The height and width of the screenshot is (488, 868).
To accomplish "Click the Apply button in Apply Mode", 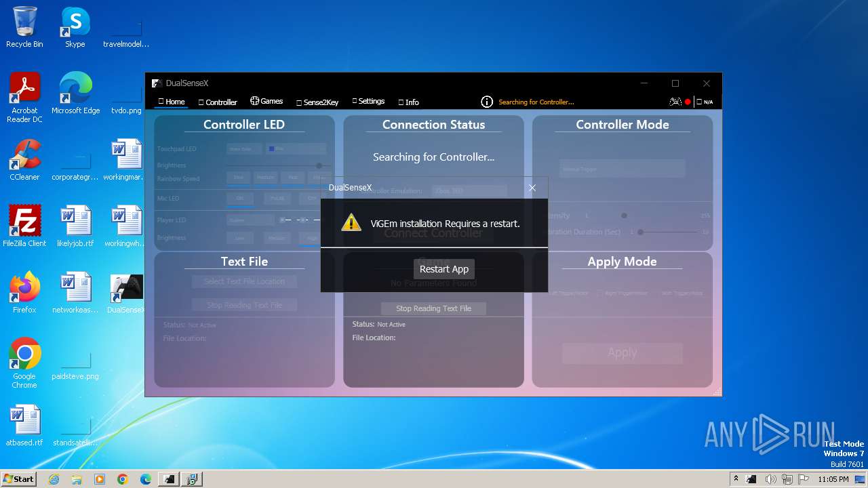I will tap(622, 353).
